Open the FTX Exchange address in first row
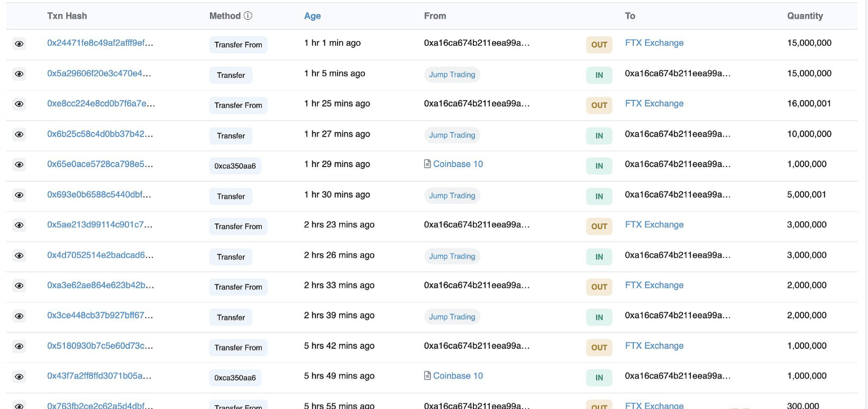868x409 pixels. (654, 43)
